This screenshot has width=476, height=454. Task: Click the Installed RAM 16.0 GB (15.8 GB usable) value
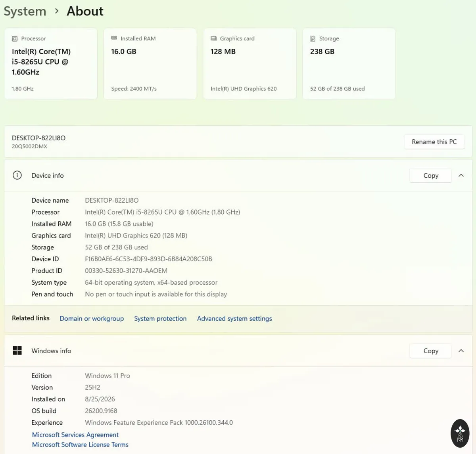pyautogui.click(x=119, y=224)
